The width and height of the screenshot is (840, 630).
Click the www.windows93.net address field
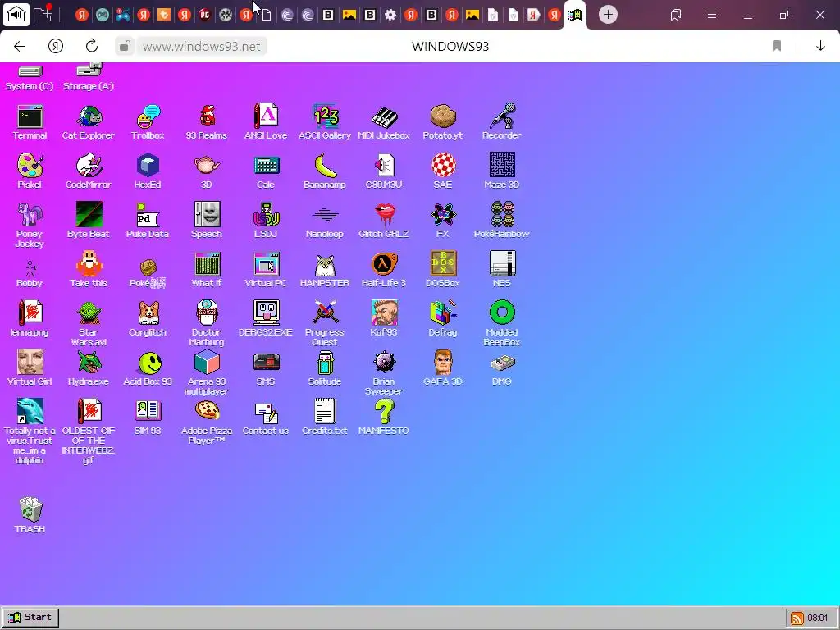click(x=202, y=47)
